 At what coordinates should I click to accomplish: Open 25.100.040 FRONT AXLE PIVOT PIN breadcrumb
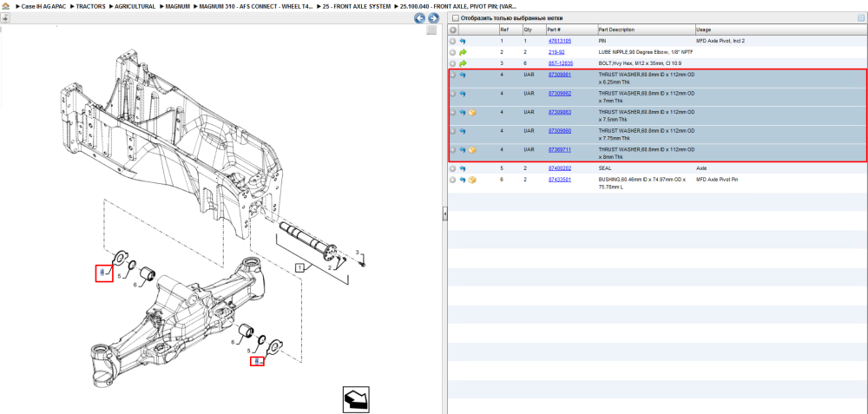[459, 7]
